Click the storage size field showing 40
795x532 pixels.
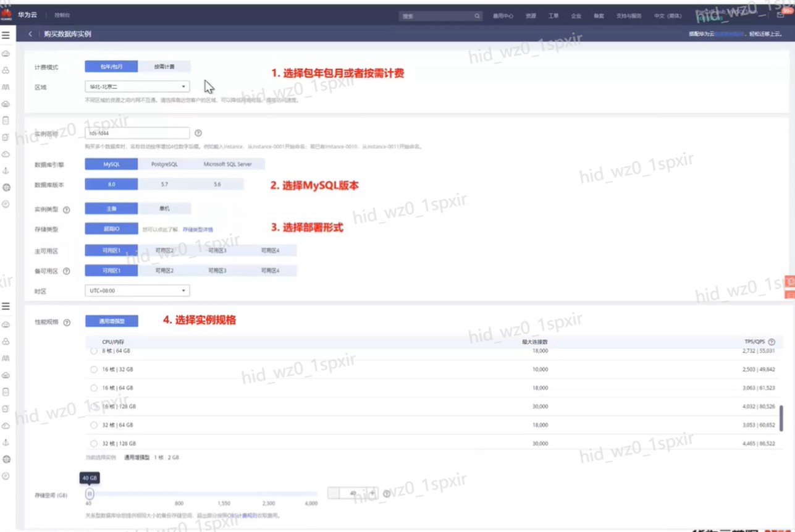point(353,493)
